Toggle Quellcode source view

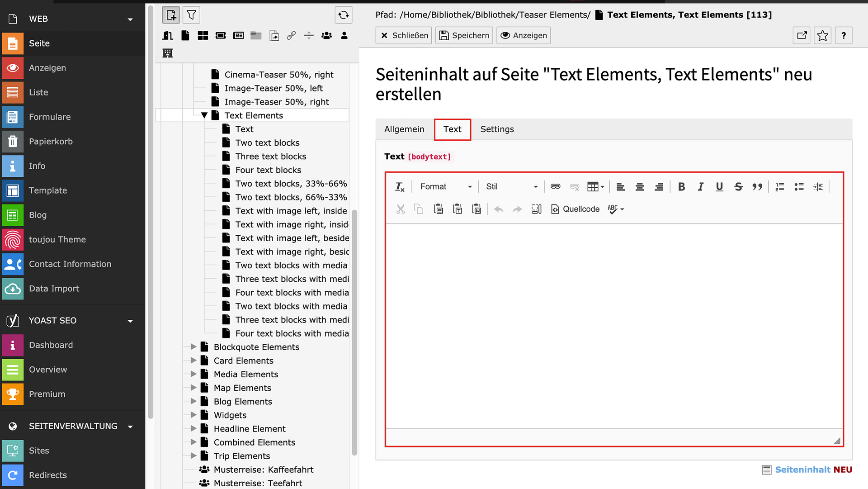point(575,209)
